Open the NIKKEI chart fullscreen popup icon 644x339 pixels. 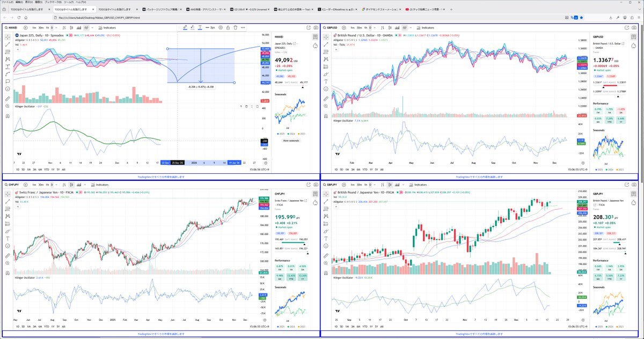[x=308, y=27]
